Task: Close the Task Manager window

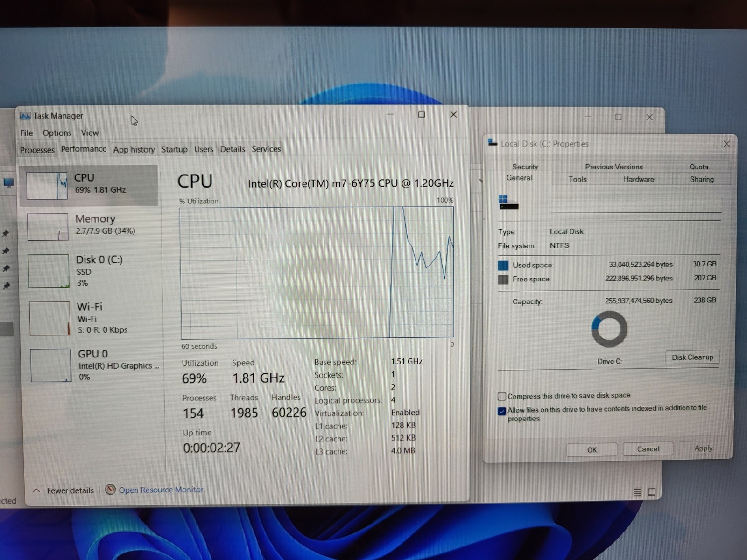Action: (x=453, y=114)
